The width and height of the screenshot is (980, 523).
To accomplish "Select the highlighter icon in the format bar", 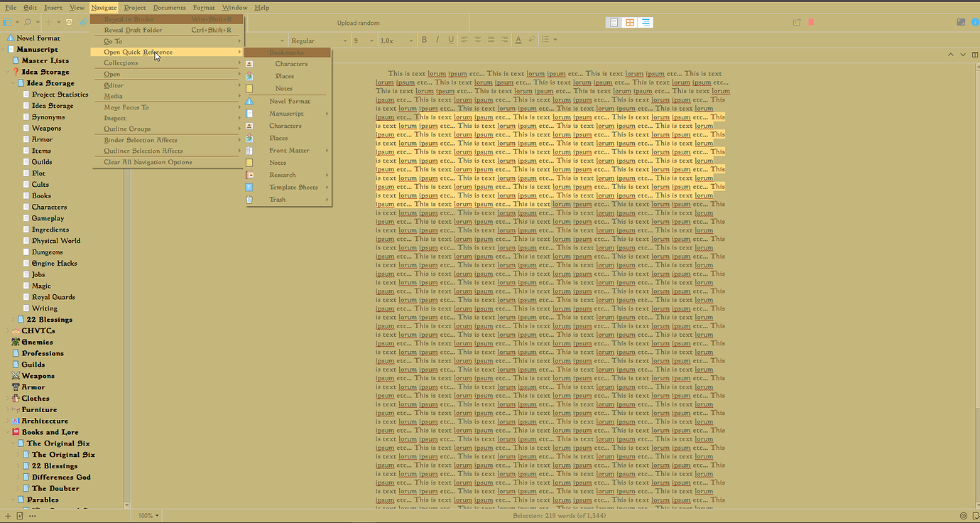I will click(x=532, y=40).
